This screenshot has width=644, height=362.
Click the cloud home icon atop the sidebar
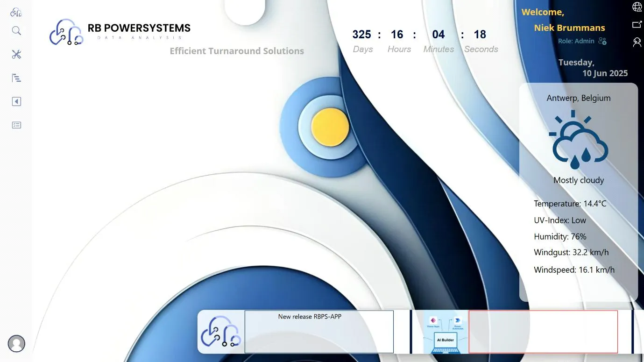tap(16, 13)
